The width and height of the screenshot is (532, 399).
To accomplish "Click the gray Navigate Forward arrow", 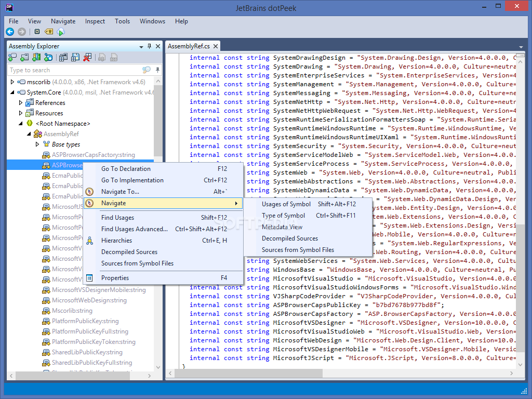I will tap(22, 32).
